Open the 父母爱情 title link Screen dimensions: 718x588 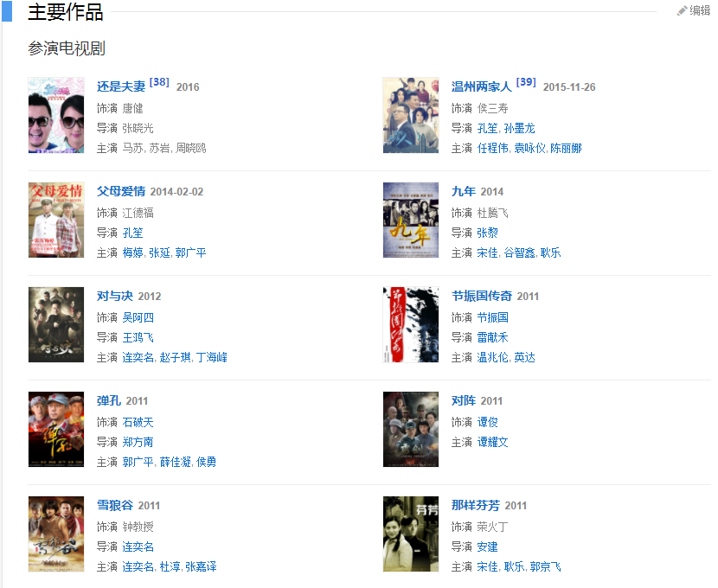[x=121, y=191]
